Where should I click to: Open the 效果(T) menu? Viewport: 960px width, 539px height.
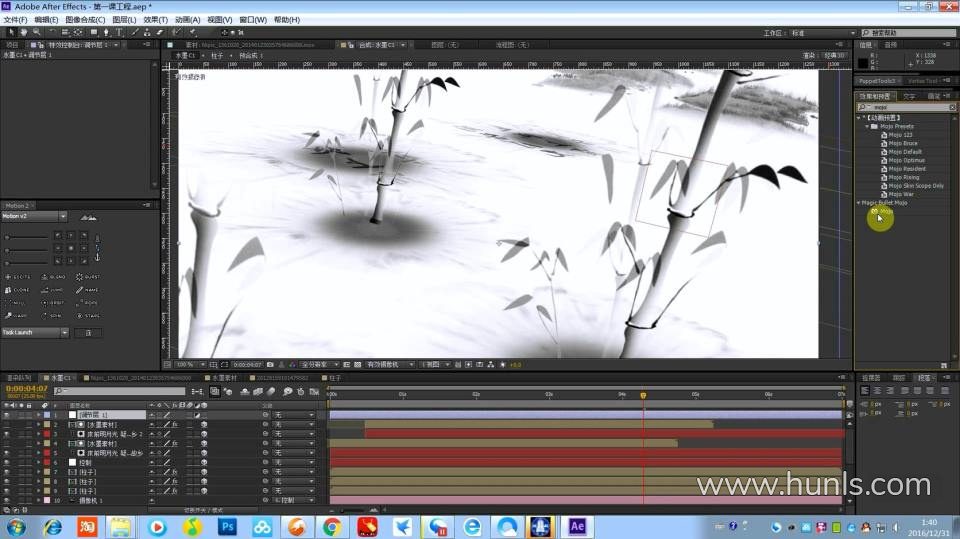pyautogui.click(x=156, y=20)
